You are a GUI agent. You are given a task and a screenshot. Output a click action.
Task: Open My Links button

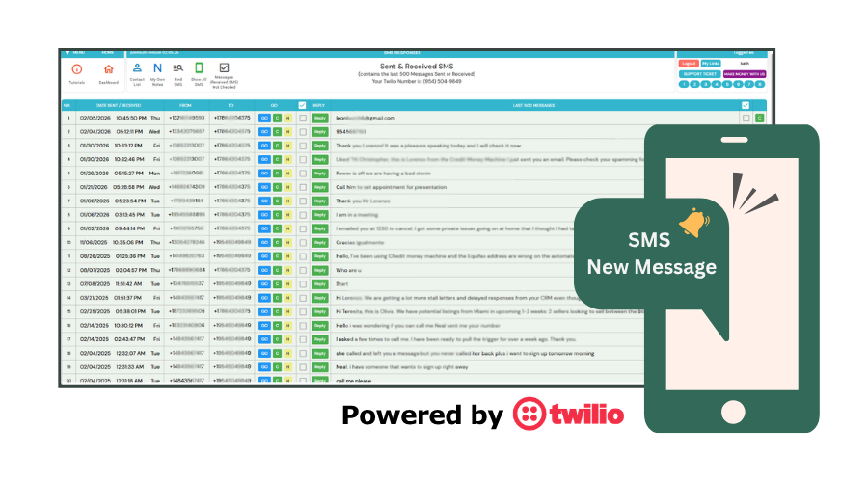(711, 64)
